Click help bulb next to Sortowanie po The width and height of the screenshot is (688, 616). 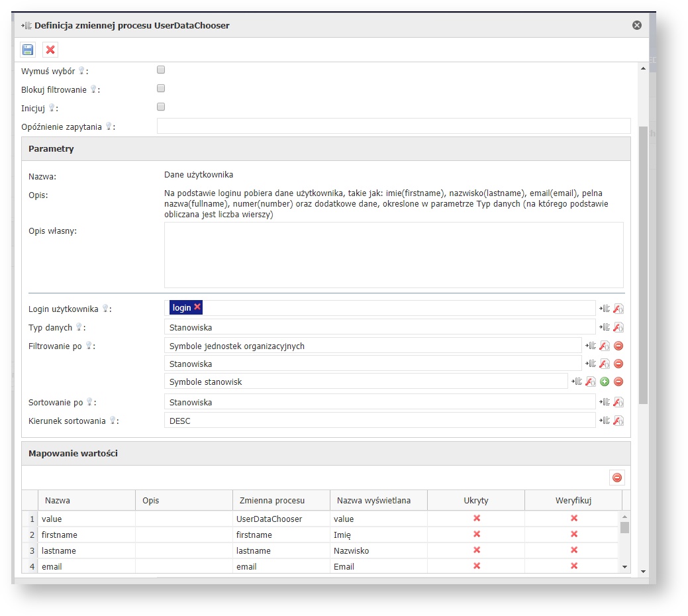pos(90,402)
